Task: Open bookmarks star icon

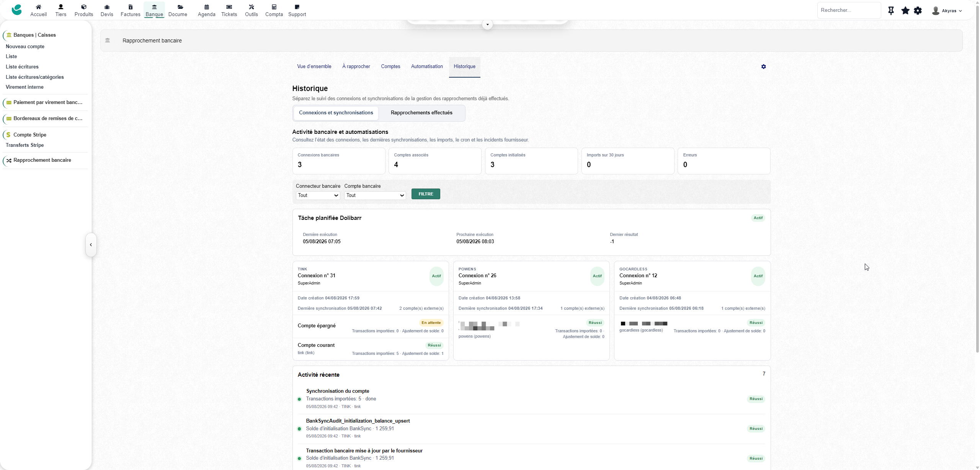Action: [x=905, y=11]
